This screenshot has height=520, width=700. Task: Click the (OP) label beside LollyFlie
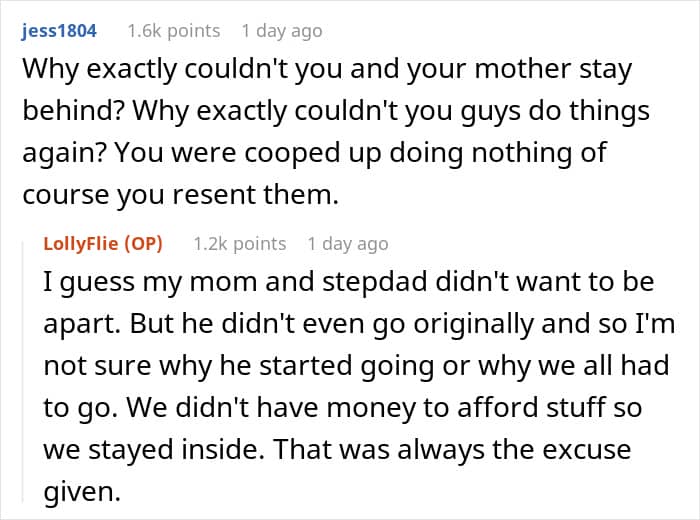coord(145,244)
